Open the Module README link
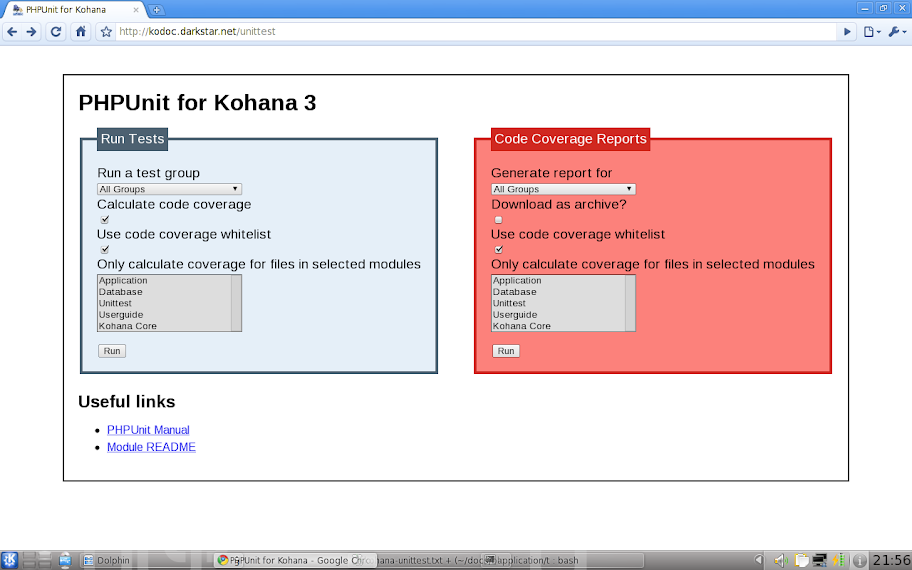Screen dimensions: 912x570 coord(151,447)
